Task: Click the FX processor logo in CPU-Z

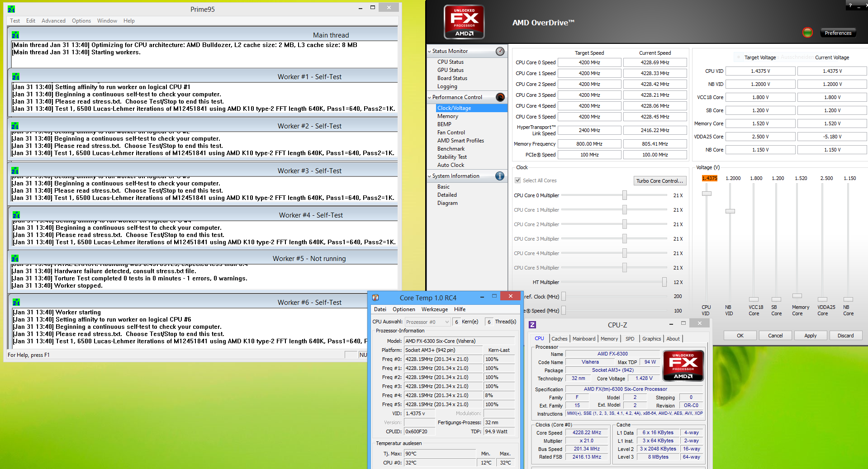Action: pos(683,365)
